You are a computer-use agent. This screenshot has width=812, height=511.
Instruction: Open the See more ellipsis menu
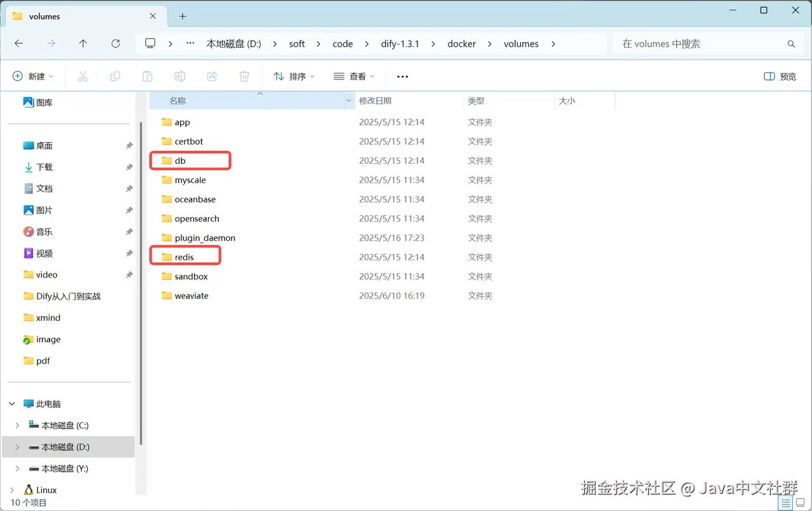(402, 76)
